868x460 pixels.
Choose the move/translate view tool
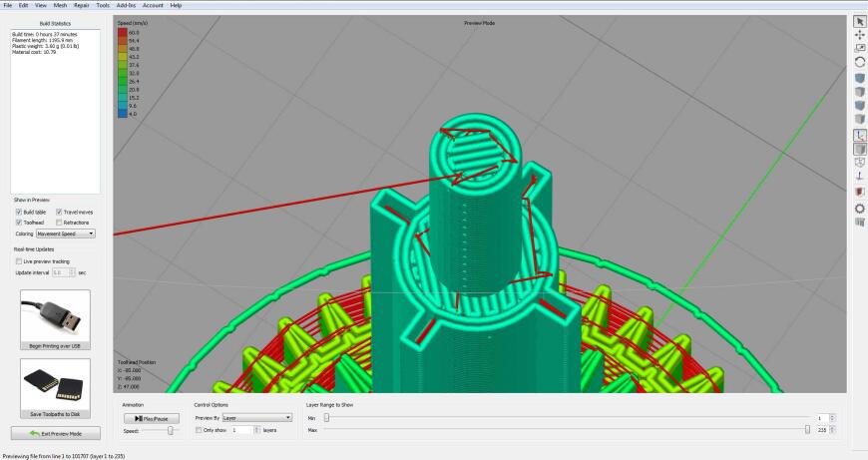point(859,35)
